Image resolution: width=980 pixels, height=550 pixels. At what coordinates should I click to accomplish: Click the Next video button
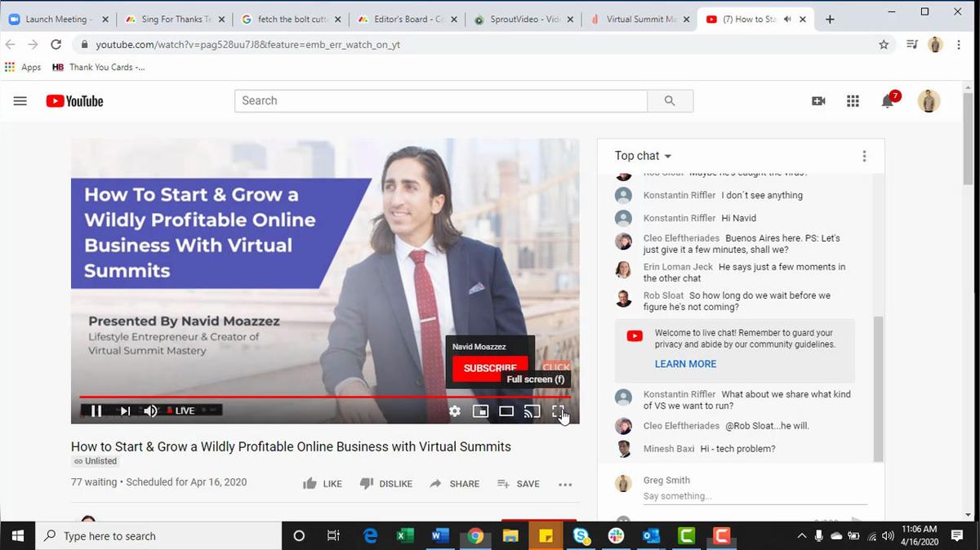click(125, 411)
